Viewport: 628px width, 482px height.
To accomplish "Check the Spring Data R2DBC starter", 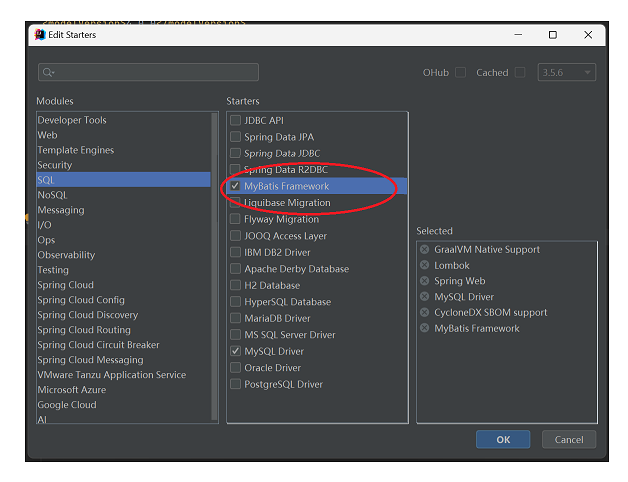I will [236, 169].
